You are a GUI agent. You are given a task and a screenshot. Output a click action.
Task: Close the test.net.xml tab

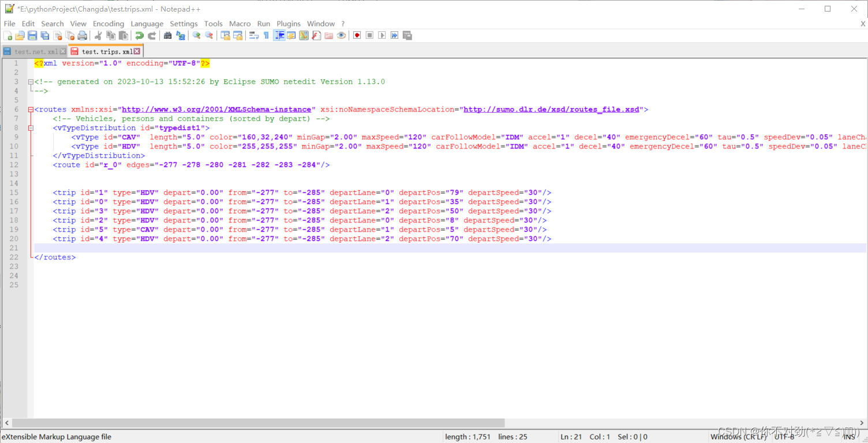pyautogui.click(x=63, y=51)
